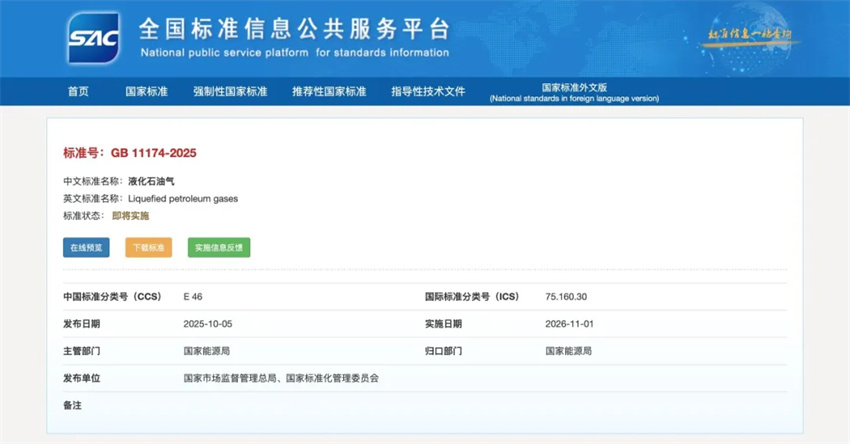
Task: Click the implementation date 2026-11-01
Action: pyautogui.click(x=569, y=324)
